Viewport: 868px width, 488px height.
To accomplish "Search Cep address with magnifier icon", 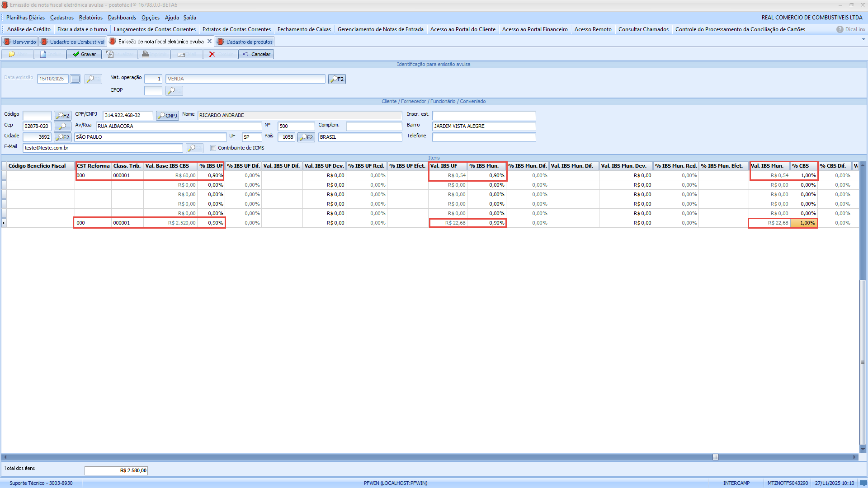I will 62,127.
